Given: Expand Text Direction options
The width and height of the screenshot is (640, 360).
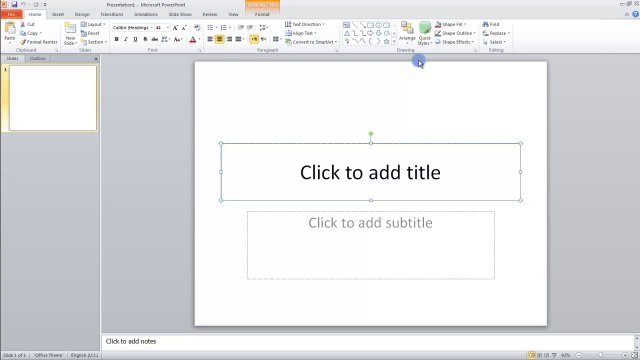Looking at the screenshot, I should (304, 24).
